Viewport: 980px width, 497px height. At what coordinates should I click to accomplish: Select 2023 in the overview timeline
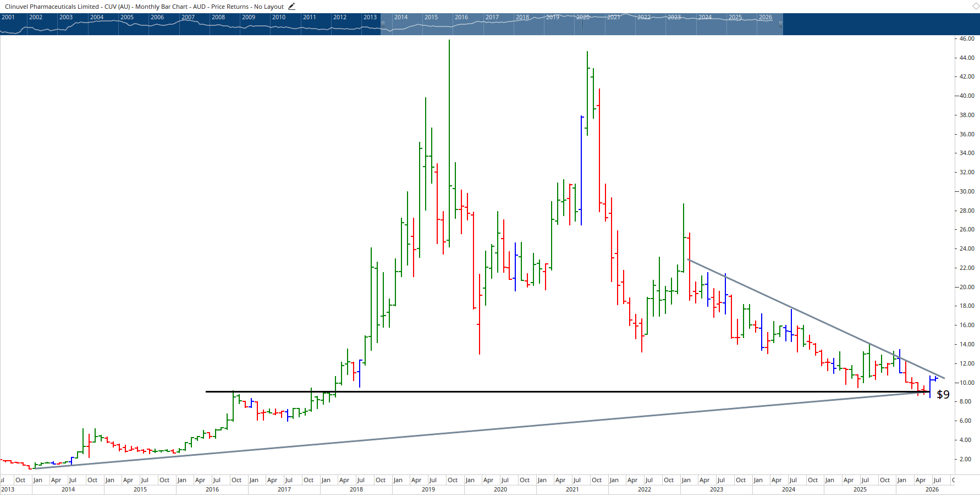[x=674, y=17]
